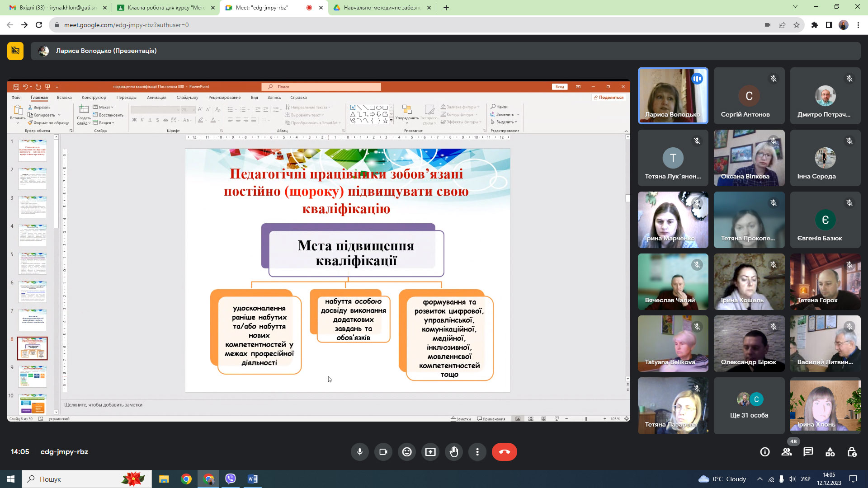Switch to Normal view status bar button
This screenshot has width=868, height=488.
(518, 419)
